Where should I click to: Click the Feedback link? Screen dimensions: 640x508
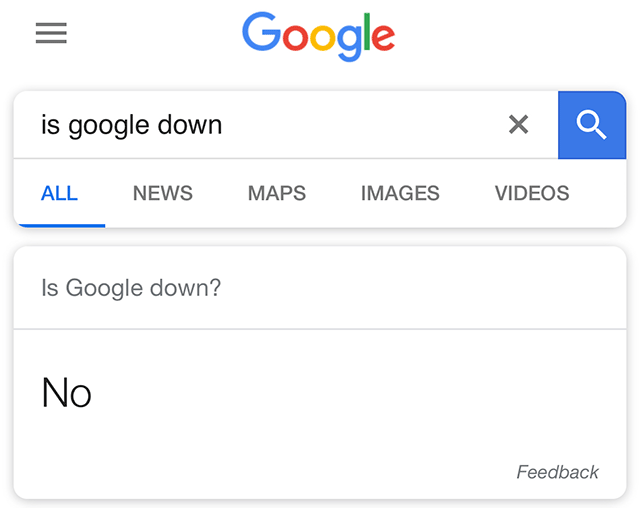tap(557, 472)
